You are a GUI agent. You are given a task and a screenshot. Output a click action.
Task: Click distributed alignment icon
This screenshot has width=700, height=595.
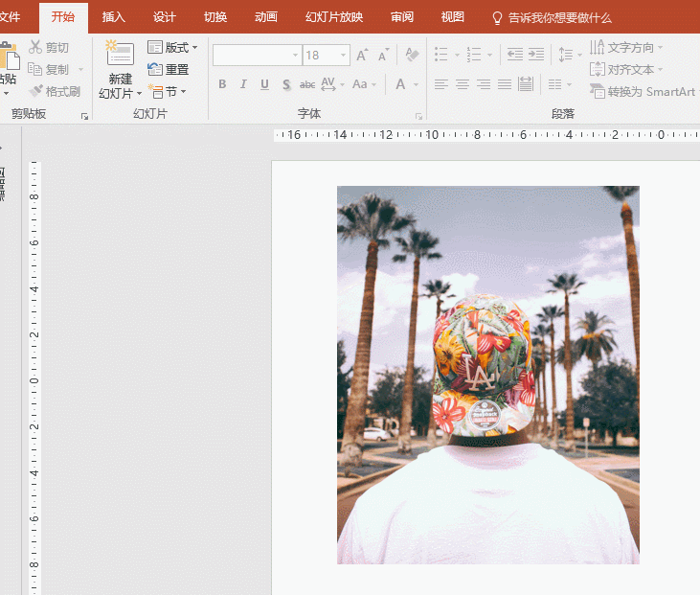526,84
